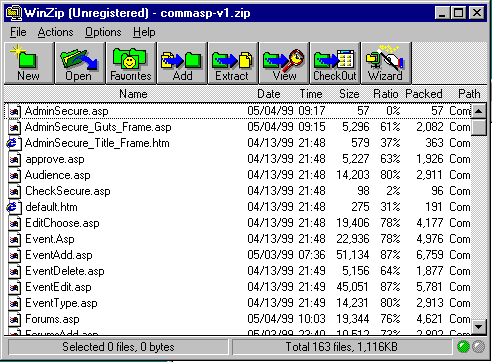Click the 22,936 size value of Event.Asp
Screen dimensions: 492x362
pos(353,239)
